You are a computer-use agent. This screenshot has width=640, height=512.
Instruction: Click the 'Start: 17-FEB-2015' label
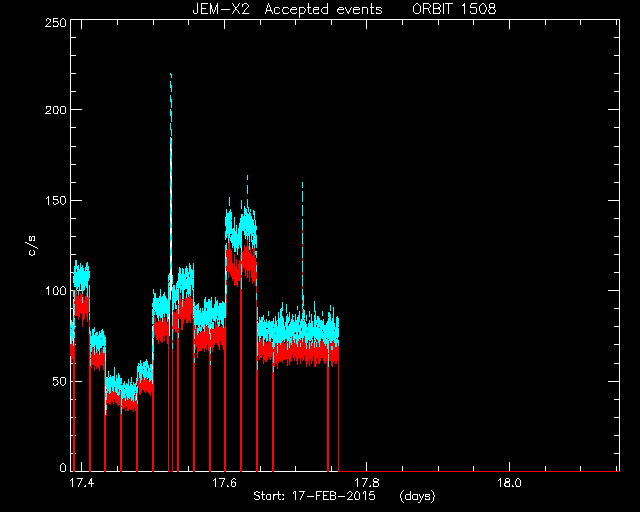314,496
